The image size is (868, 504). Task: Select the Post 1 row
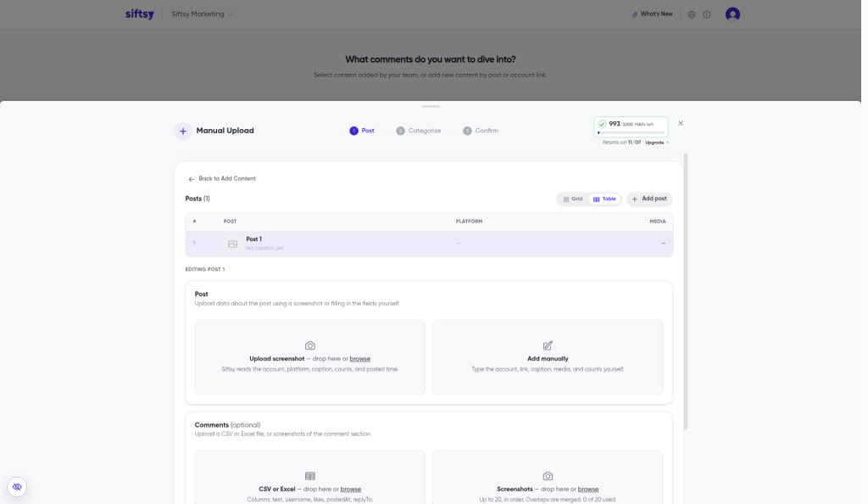[429, 244]
